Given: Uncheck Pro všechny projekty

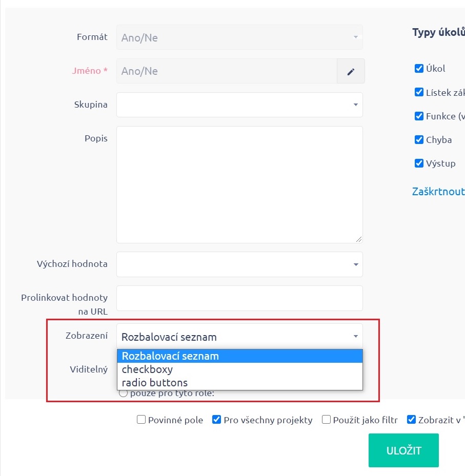Looking at the screenshot, I should pyautogui.click(x=216, y=420).
